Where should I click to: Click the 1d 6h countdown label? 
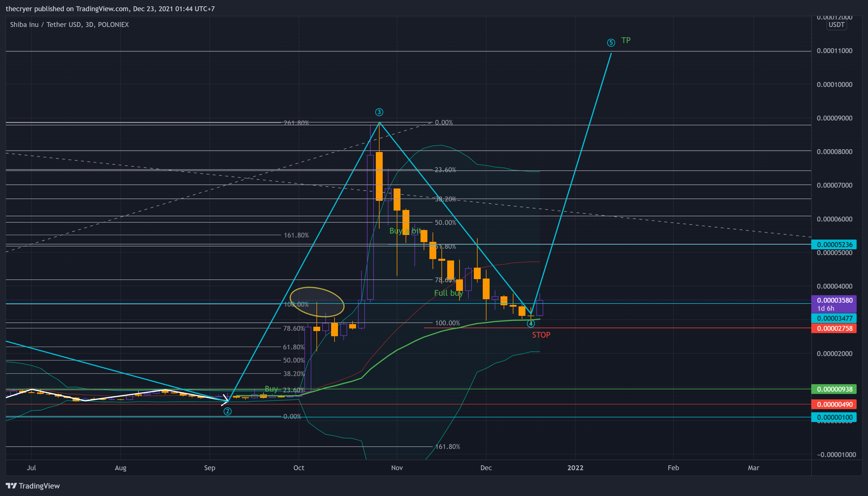tap(826, 308)
